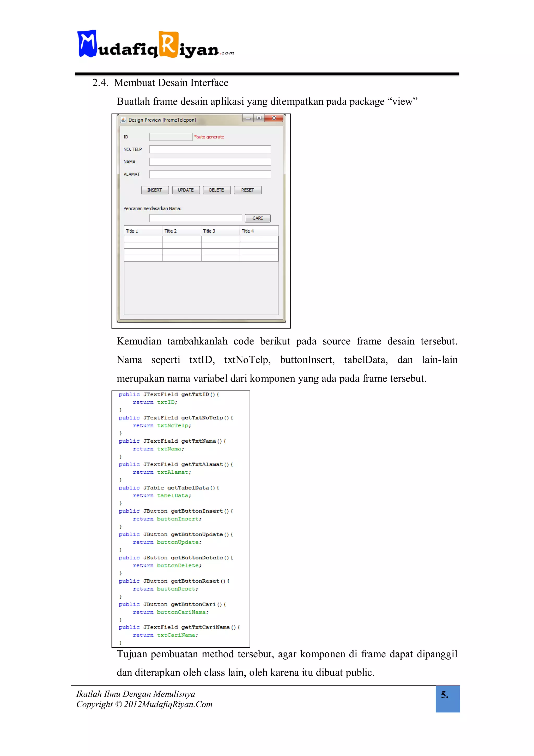
Task: Select the Title 1 column header
Action: click(x=143, y=231)
